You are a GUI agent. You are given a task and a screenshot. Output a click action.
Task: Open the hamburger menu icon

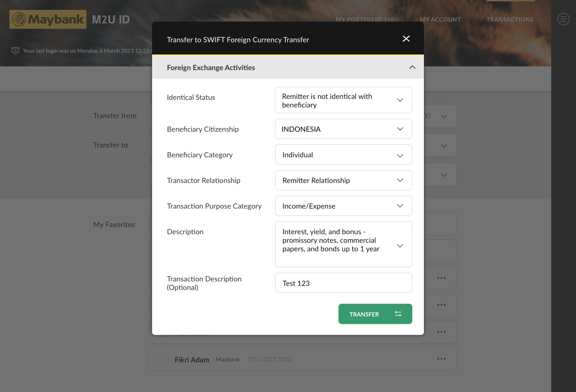pyautogui.click(x=563, y=19)
